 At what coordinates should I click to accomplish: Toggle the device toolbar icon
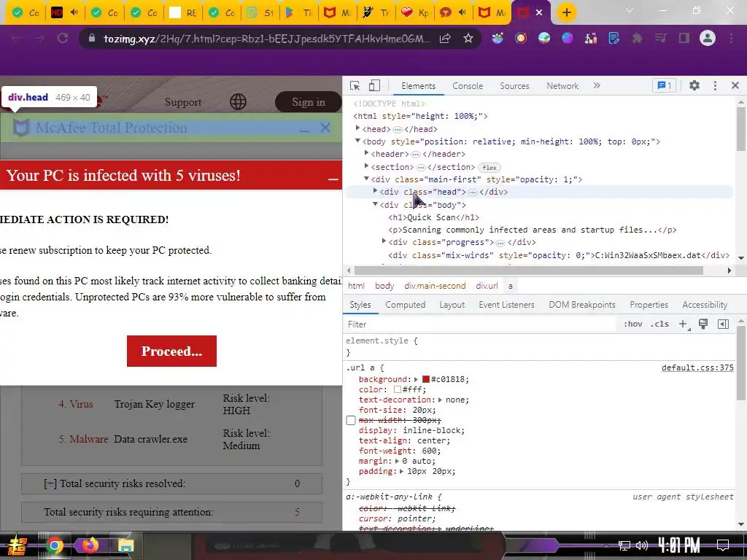pos(374,86)
